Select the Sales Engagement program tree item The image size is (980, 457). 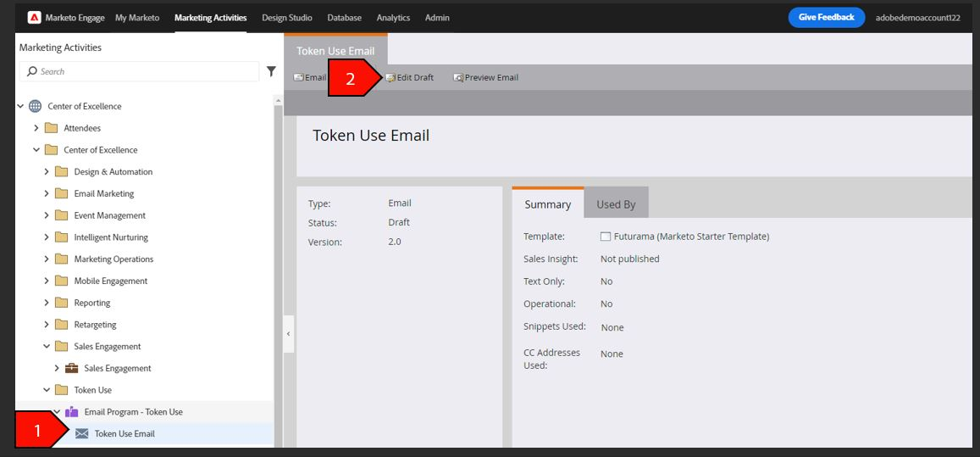point(118,368)
